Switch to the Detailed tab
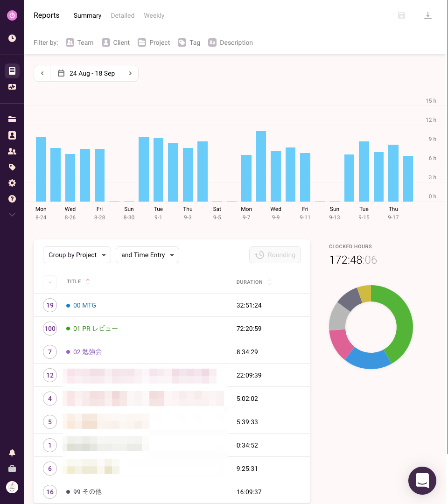448x504 pixels. click(122, 15)
